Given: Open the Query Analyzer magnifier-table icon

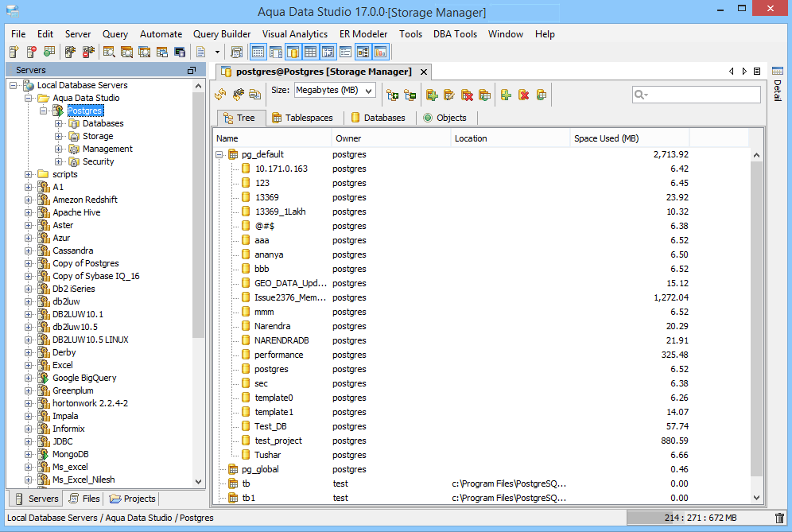Looking at the screenshot, I should (109, 52).
